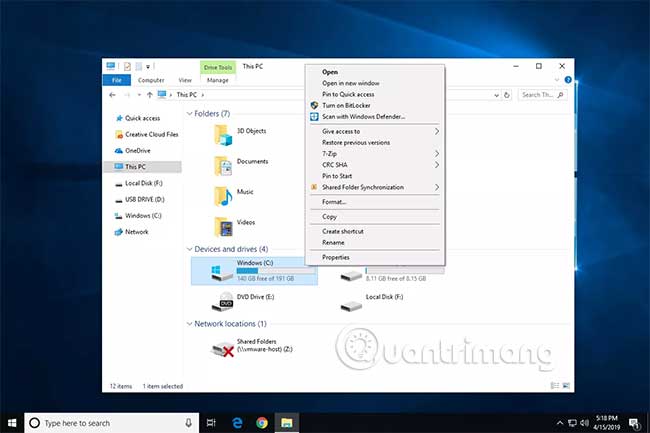Click the Quick access star icon

coord(119,118)
